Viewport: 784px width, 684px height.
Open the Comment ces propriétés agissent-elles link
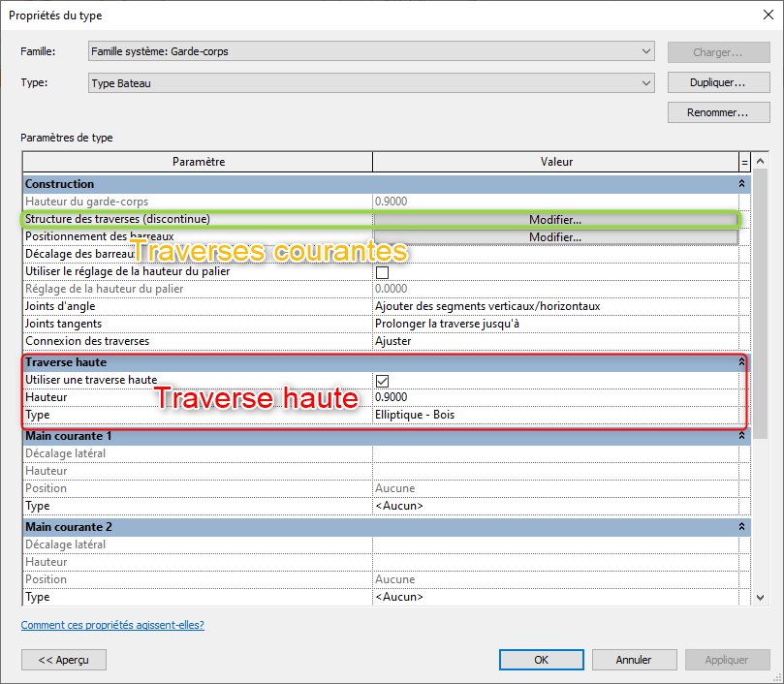point(112,625)
